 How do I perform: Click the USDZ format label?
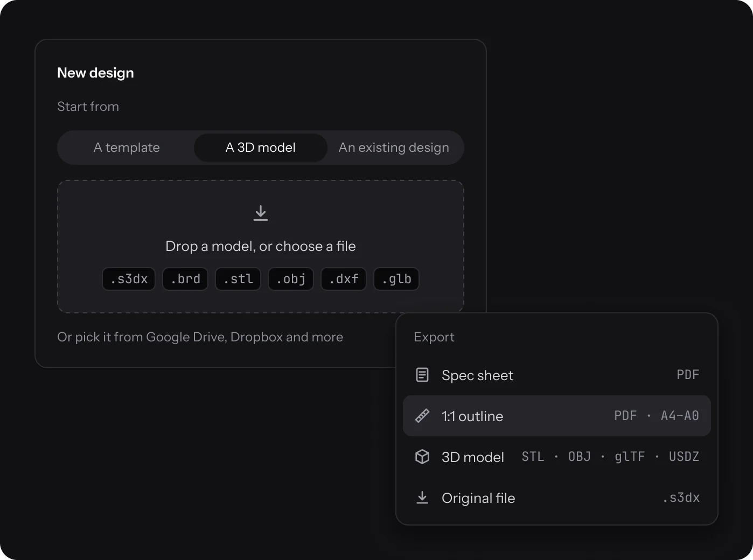(684, 457)
